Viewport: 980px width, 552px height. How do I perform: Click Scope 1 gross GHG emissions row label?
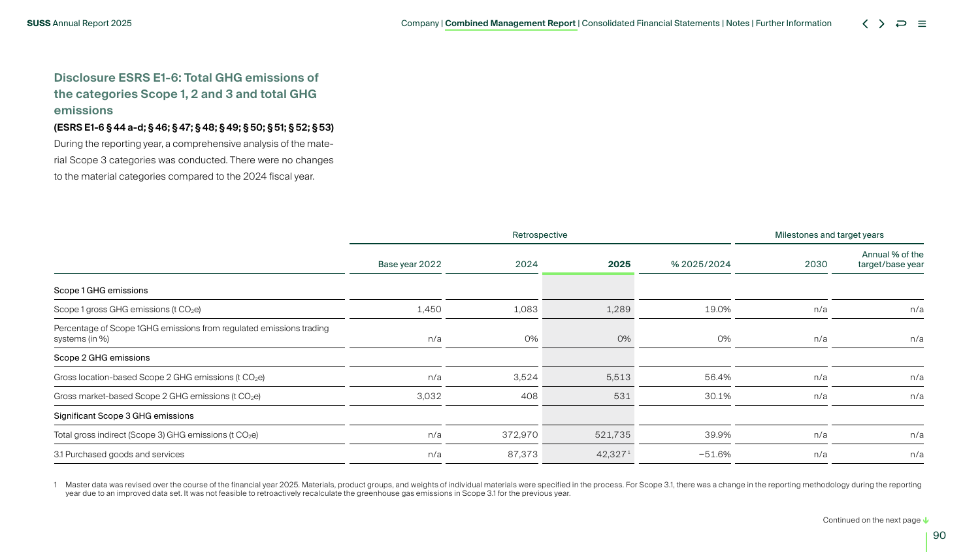pos(127,310)
